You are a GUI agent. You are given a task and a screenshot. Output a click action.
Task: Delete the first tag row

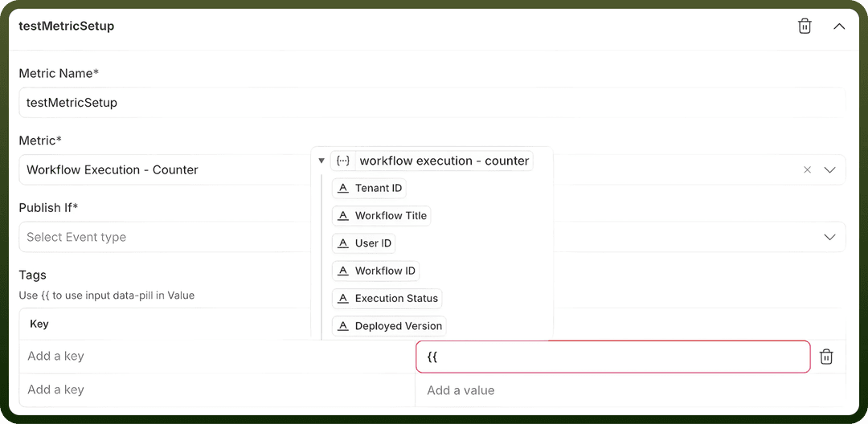pyautogui.click(x=826, y=357)
